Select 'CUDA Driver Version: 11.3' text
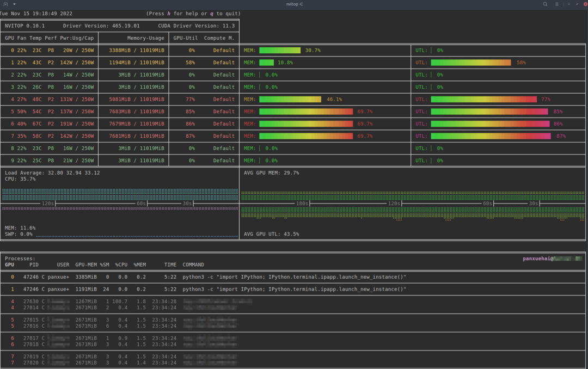The width and height of the screenshot is (588, 369). click(x=196, y=26)
